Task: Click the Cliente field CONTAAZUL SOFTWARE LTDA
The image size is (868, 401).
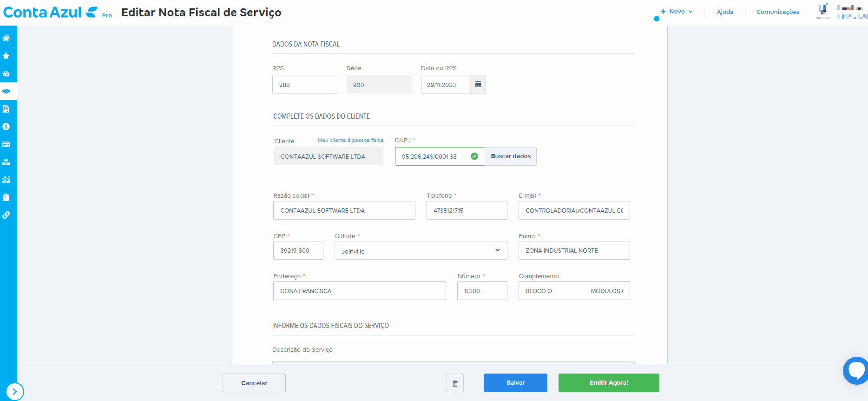Action: [329, 156]
